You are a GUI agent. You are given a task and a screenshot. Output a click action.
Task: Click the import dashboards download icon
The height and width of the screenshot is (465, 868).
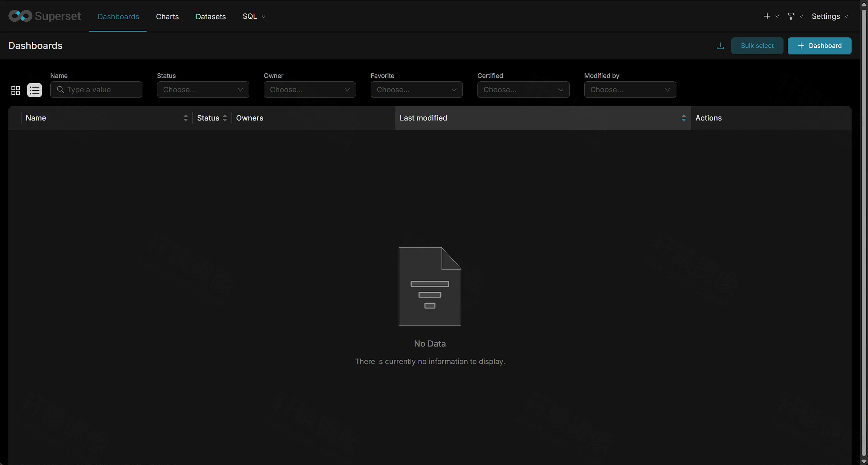point(720,46)
